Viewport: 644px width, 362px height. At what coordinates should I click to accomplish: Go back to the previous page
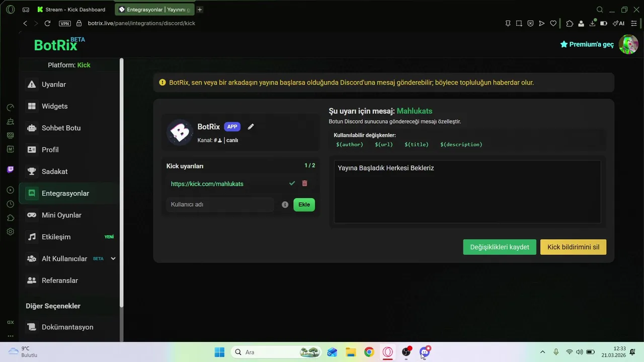coord(25,23)
